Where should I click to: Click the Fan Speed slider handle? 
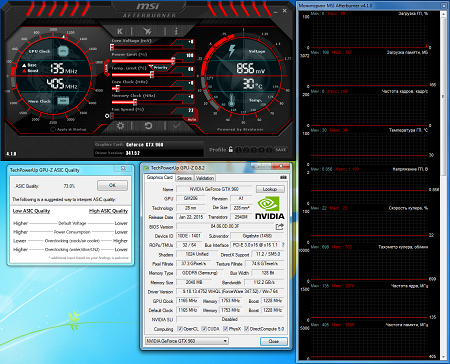112,116
